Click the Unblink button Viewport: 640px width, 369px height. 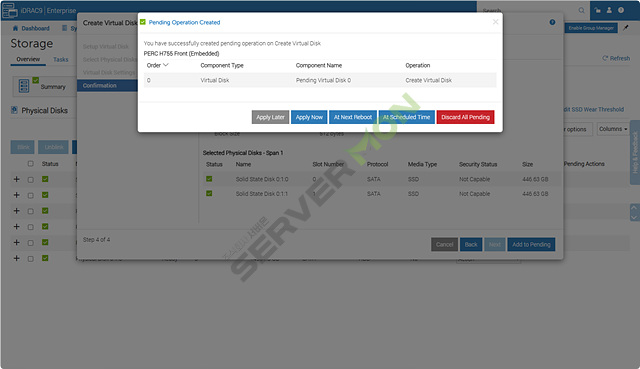coord(54,147)
